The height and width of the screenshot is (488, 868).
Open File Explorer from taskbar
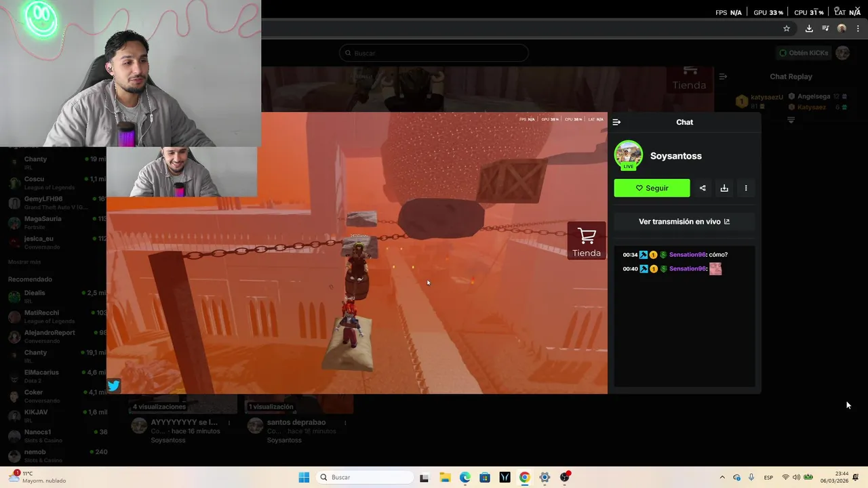pyautogui.click(x=445, y=477)
